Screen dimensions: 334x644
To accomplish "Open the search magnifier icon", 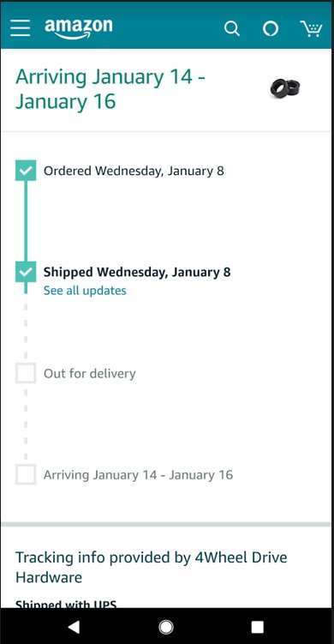I will click(x=232, y=29).
